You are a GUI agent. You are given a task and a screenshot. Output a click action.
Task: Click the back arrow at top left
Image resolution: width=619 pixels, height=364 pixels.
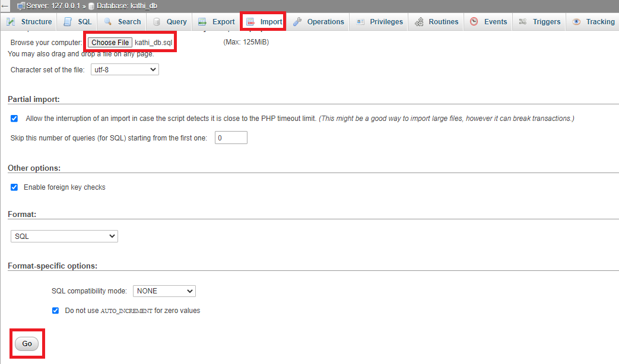point(5,6)
